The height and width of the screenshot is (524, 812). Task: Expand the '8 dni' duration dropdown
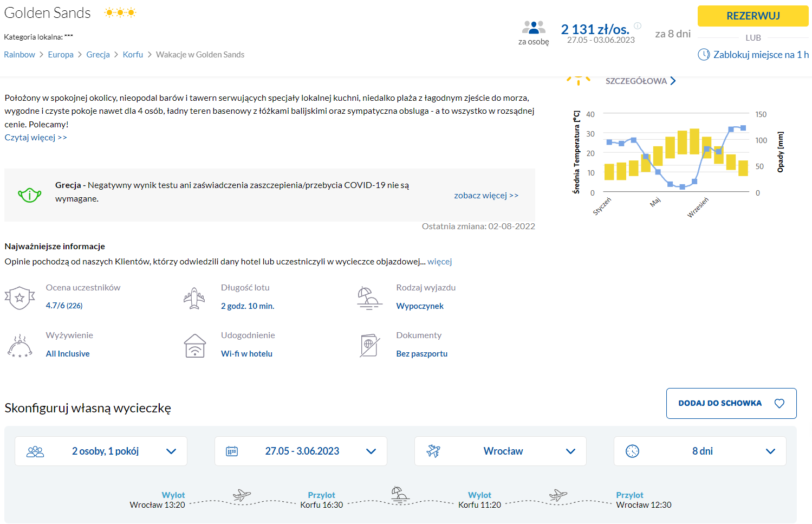pyautogui.click(x=699, y=451)
